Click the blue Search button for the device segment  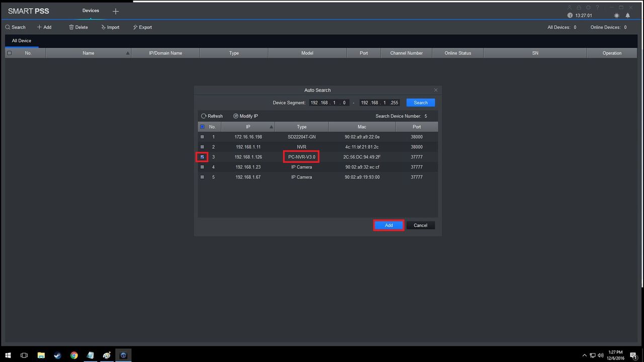421,103
